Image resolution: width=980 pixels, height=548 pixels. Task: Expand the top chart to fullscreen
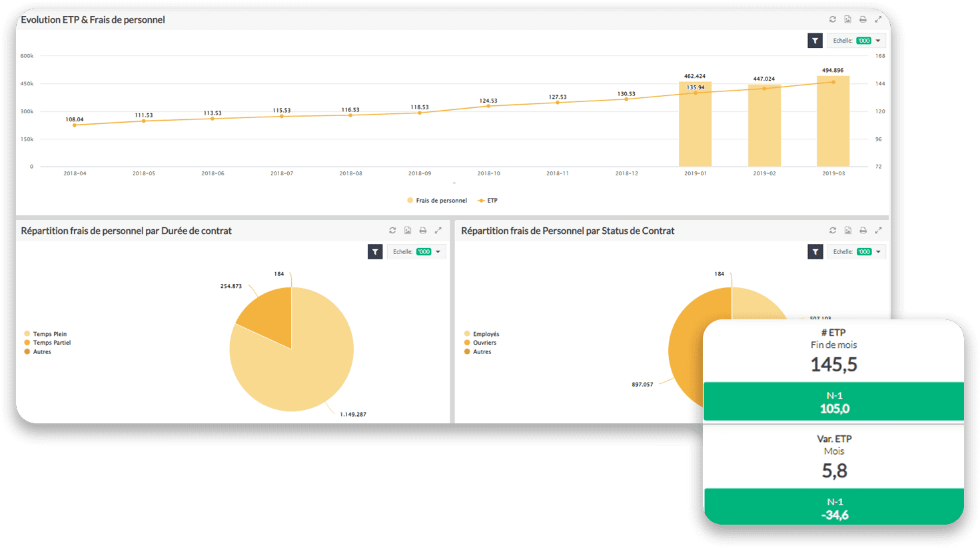[x=877, y=19]
